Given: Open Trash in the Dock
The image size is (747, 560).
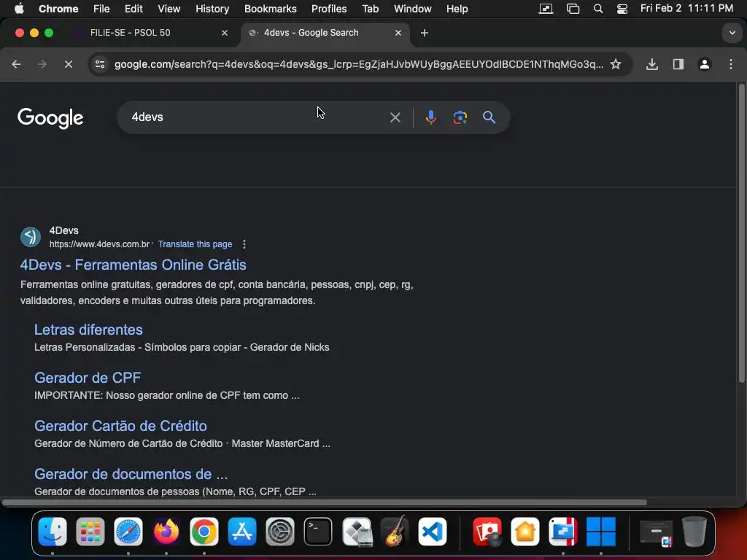Looking at the screenshot, I should click(694, 531).
